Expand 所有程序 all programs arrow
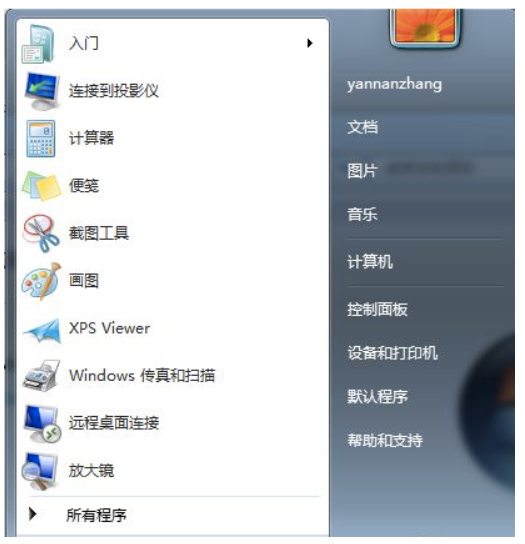The image size is (525, 544). 33,514
